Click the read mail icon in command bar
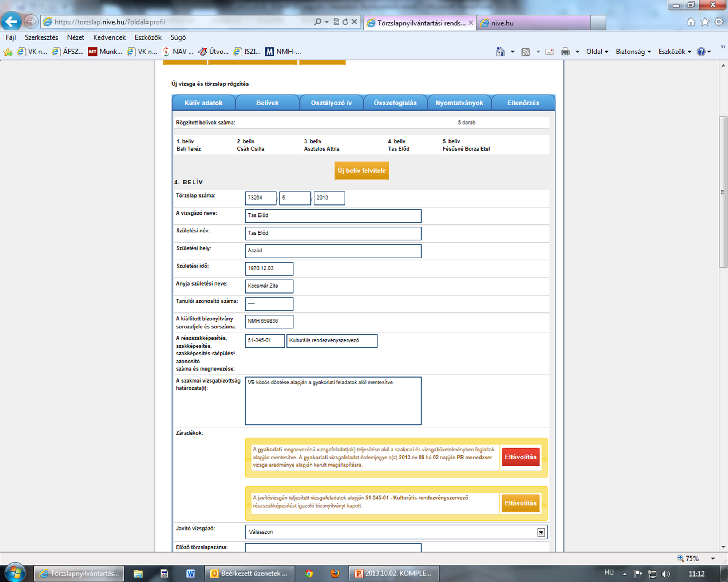The image size is (728, 582). (x=549, y=52)
